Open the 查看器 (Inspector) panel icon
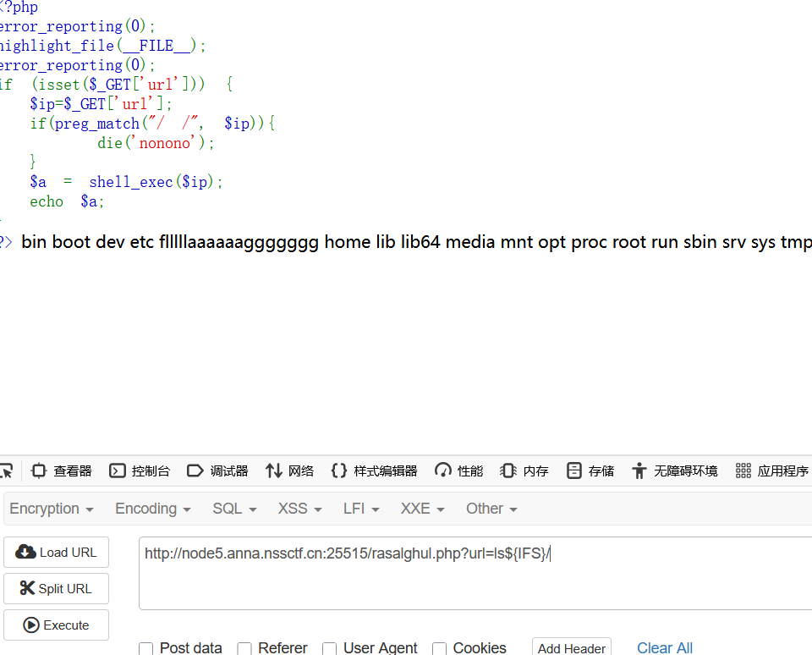 coord(39,471)
